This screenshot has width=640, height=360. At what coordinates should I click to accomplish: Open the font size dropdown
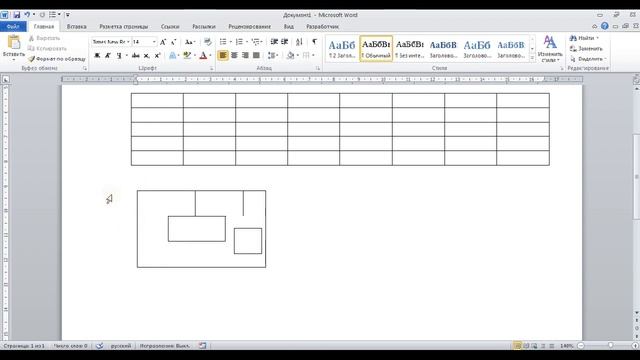(x=154, y=42)
